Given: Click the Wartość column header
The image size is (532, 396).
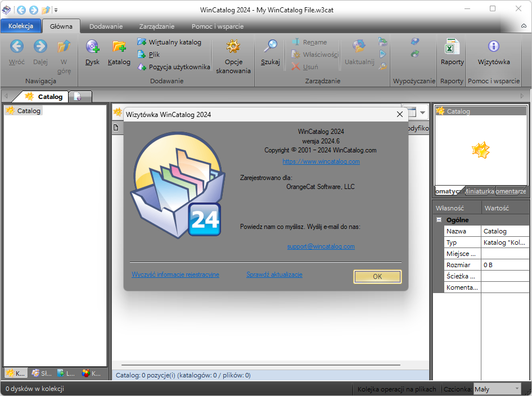Looking at the screenshot, I should click(x=505, y=208).
